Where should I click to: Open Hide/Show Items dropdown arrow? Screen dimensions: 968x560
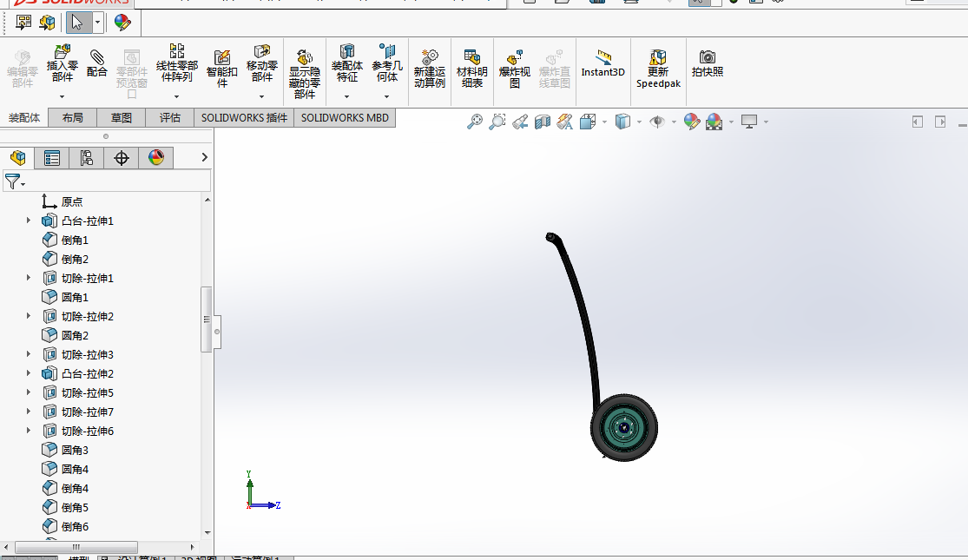pyautogui.click(x=674, y=122)
